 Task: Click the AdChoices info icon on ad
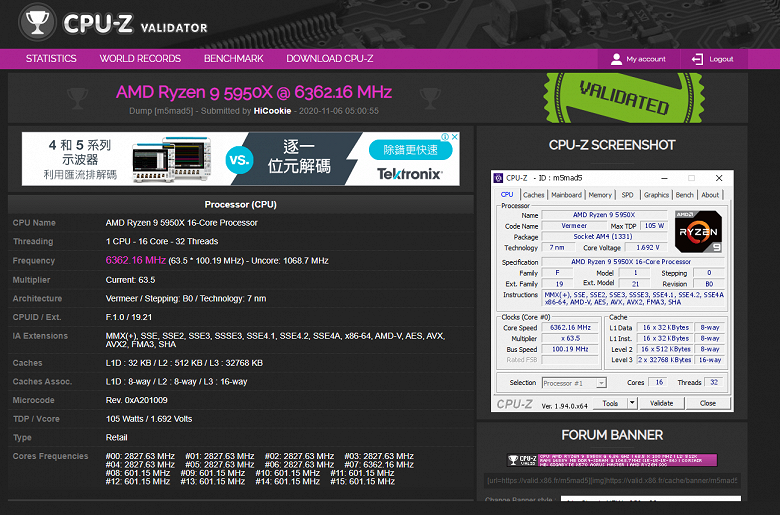(x=445, y=137)
